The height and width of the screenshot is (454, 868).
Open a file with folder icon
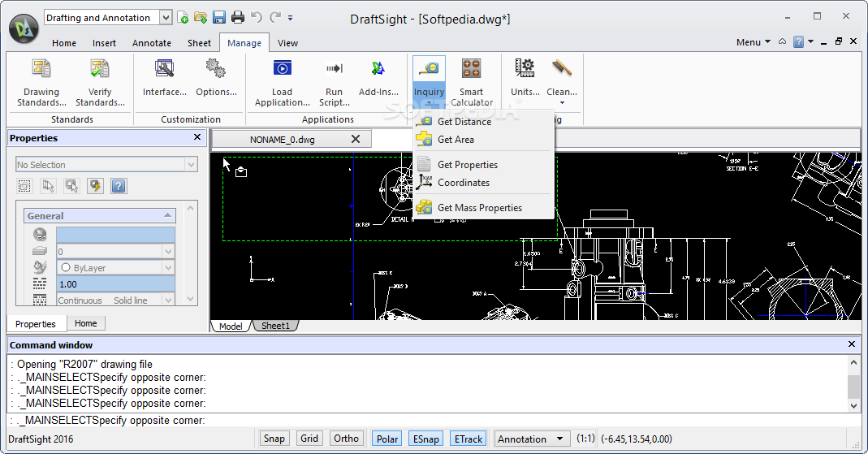point(201,18)
